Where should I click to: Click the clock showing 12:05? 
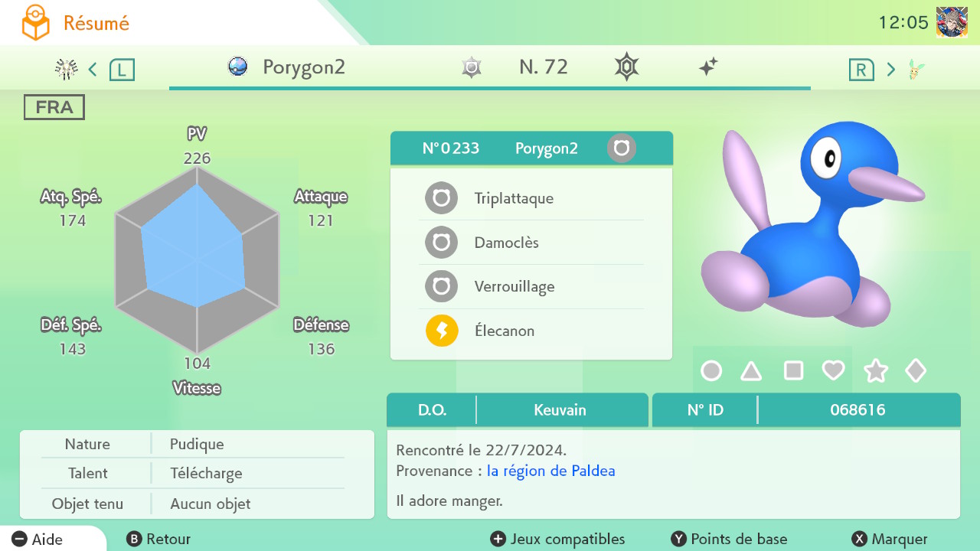[903, 22]
